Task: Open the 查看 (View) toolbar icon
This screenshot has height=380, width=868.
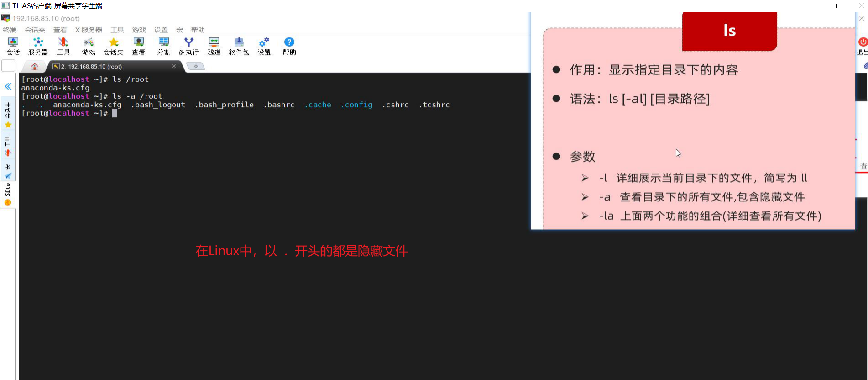Action: (139, 47)
